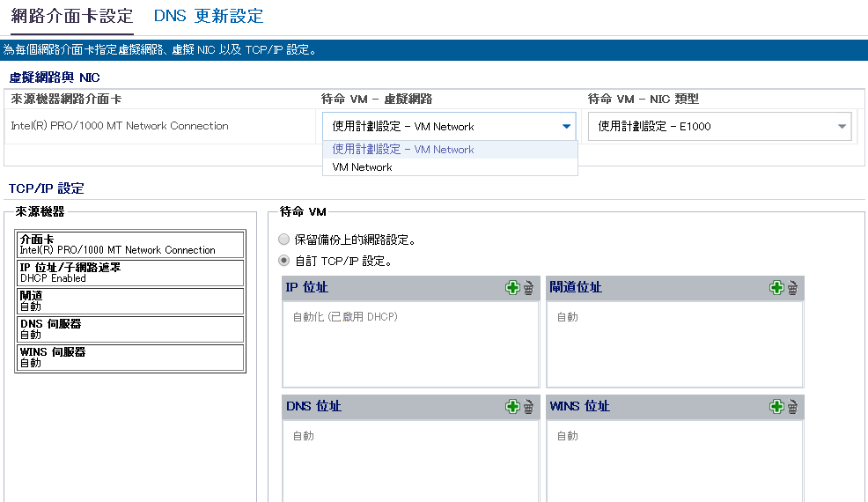Click the trash icon for DNS 位址
This screenshot has height=502, width=868.
click(528, 406)
